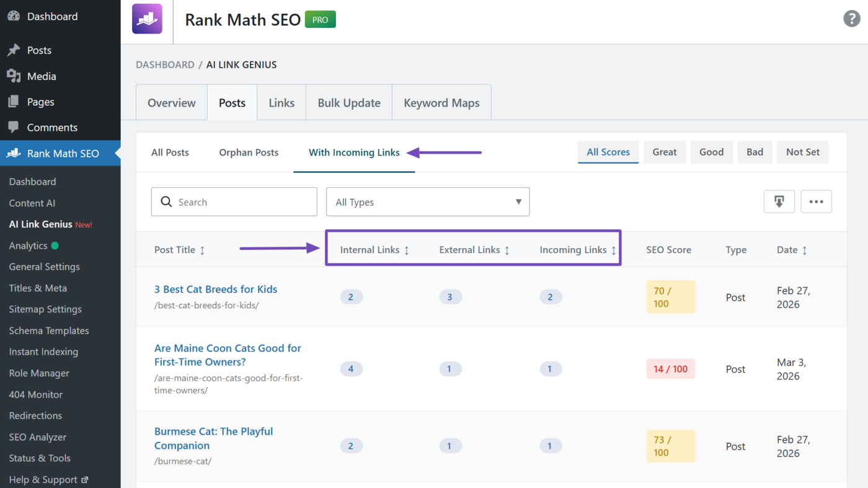Click the /burmese-cat/ slug text
This screenshot has width=868, height=488.
click(183, 461)
